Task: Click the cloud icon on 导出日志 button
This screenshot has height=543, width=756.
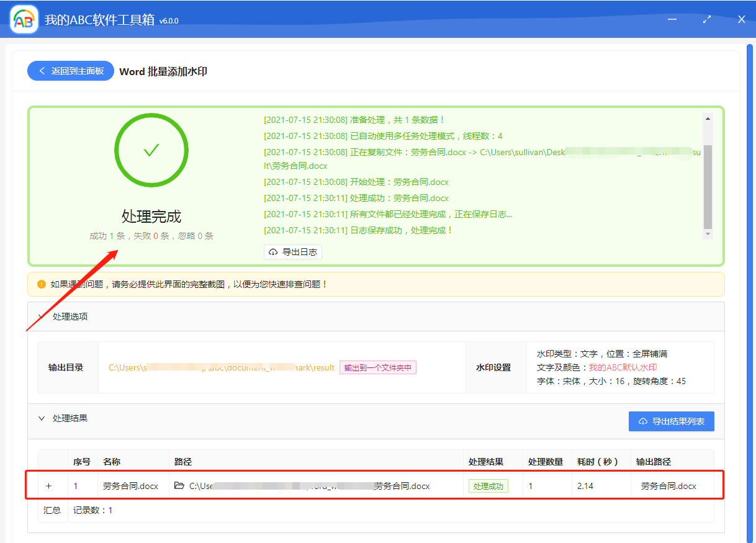Action: (274, 252)
